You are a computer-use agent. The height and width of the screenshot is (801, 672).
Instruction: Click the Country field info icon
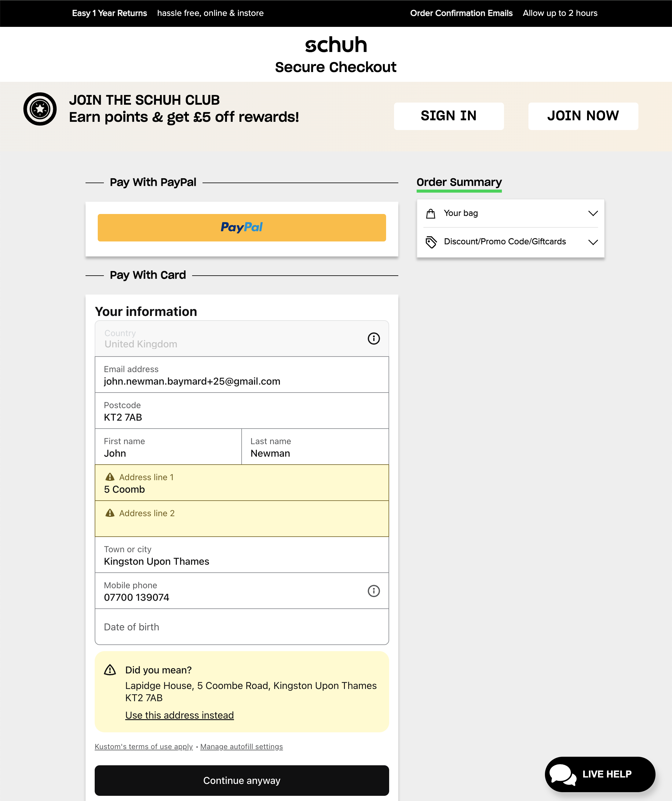[x=374, y=338]
